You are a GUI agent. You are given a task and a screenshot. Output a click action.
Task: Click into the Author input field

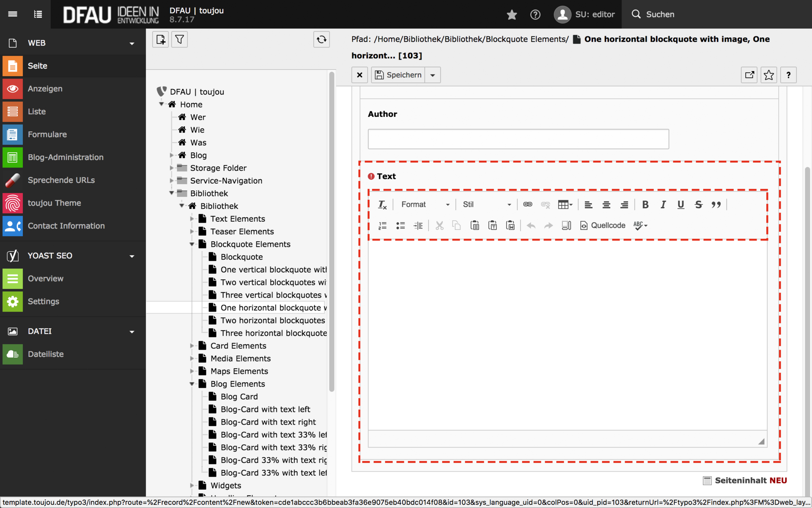[x=518, y=139]
